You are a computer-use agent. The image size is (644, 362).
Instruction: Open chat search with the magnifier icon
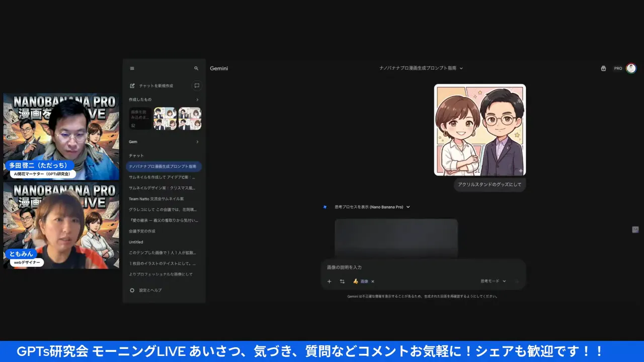[x=196, y=68]
